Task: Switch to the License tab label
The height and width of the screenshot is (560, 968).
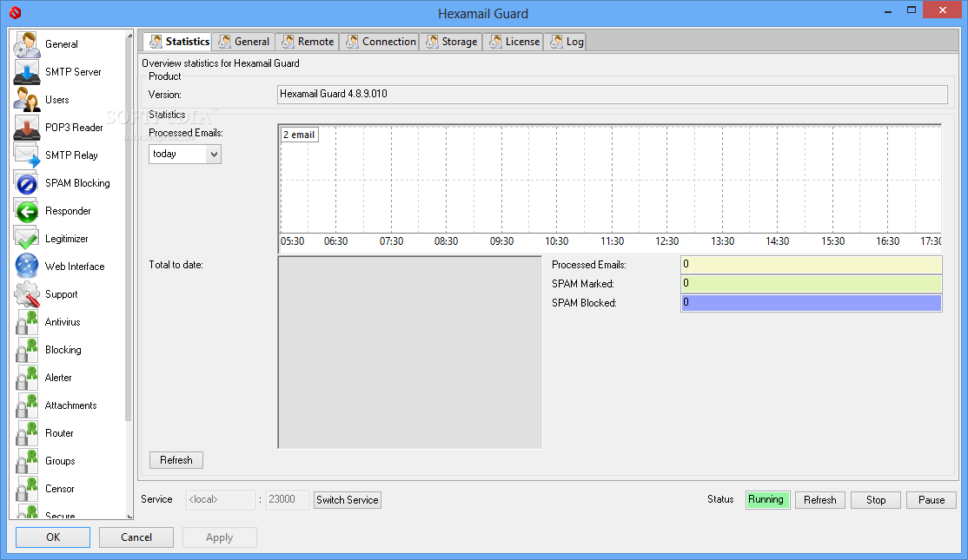Action: [x=522, y=42]
